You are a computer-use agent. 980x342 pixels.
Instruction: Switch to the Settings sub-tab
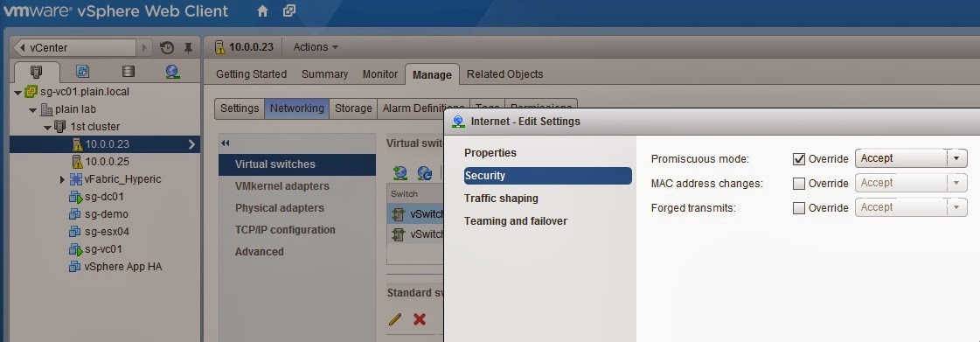[x=240, y=108]
